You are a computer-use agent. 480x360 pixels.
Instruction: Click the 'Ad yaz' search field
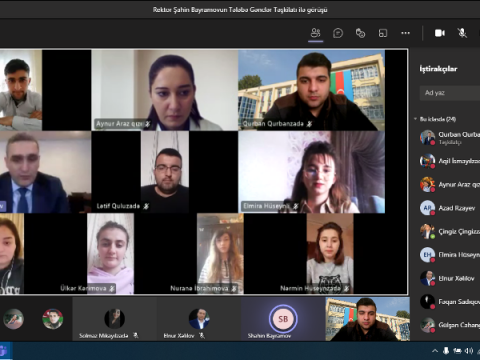coord(450,93)
